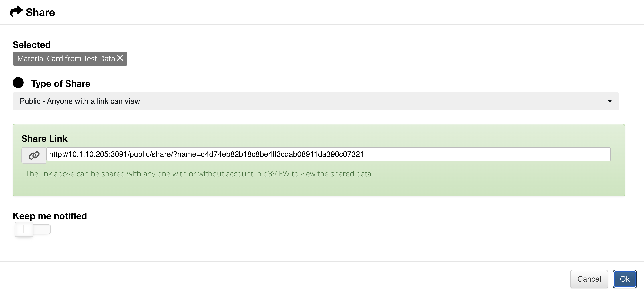Click the share link URL field
This screenshot has height=296, width=644.
pyautogui.click(x=329, y=154)
